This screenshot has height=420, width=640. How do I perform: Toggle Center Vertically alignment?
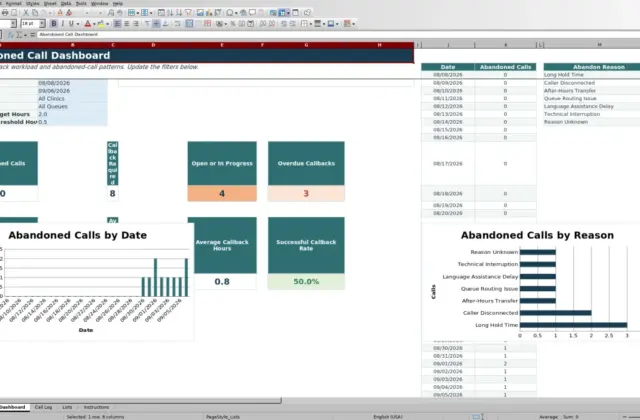pyautogui.click(x=156, y=24)
